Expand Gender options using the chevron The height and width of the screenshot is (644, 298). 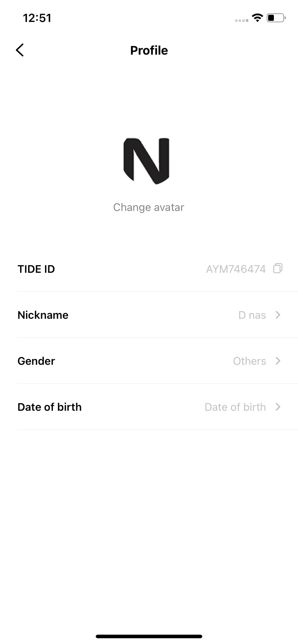[278, 361]
